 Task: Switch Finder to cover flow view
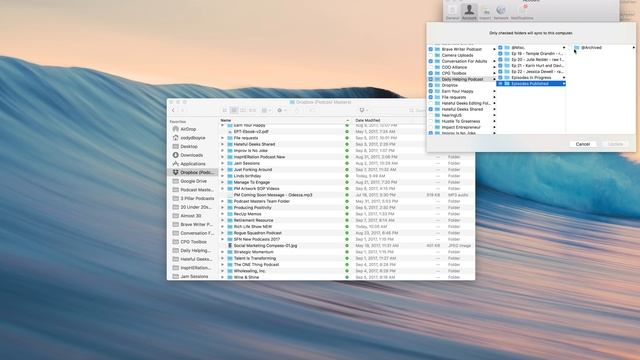pyautogui.click(x=252, y=110)
